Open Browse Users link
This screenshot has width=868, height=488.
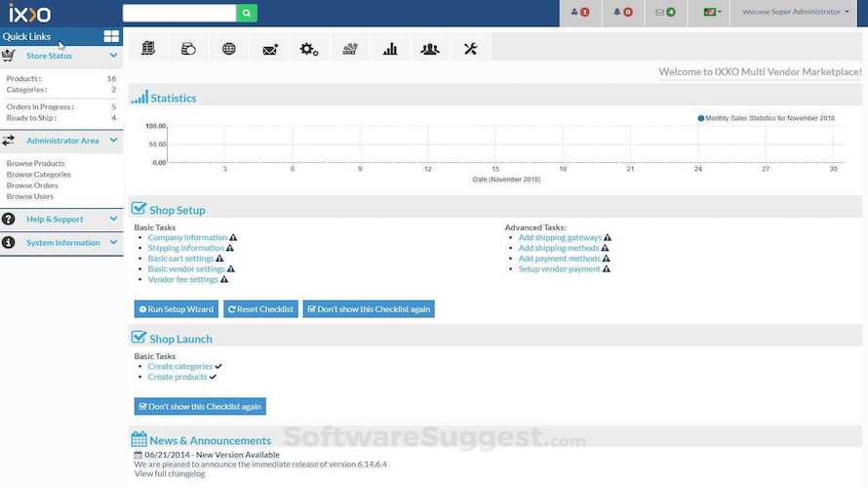[30, 196]
